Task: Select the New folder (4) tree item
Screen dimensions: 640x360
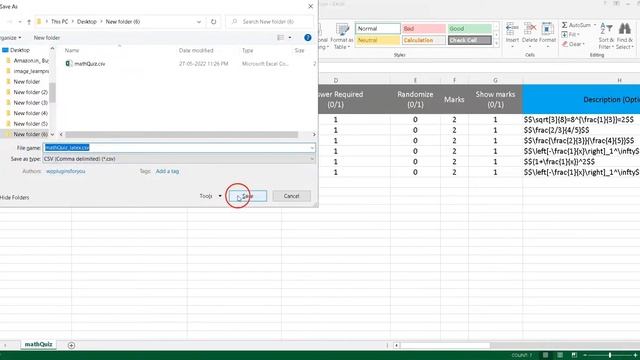Action: point(30,113)
